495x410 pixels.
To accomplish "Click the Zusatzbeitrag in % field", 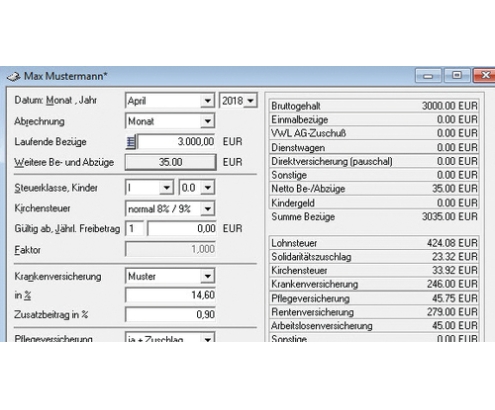I will (171, 314).
